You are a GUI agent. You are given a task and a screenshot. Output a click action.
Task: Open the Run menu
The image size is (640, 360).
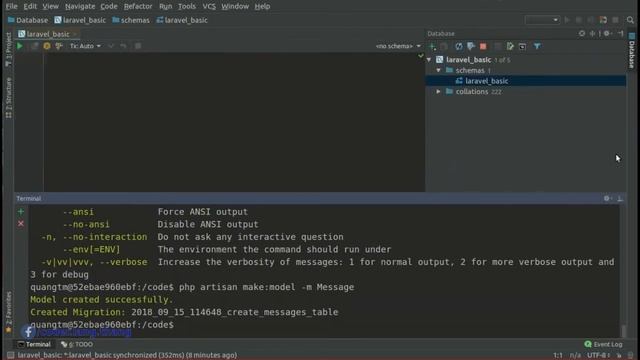[x=165, y=7]
